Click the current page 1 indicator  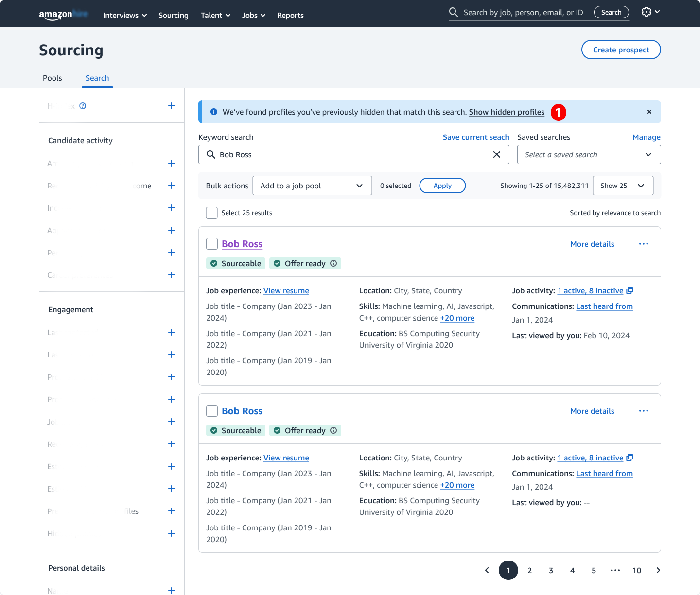pyautogui.click(x=508, y=570)
